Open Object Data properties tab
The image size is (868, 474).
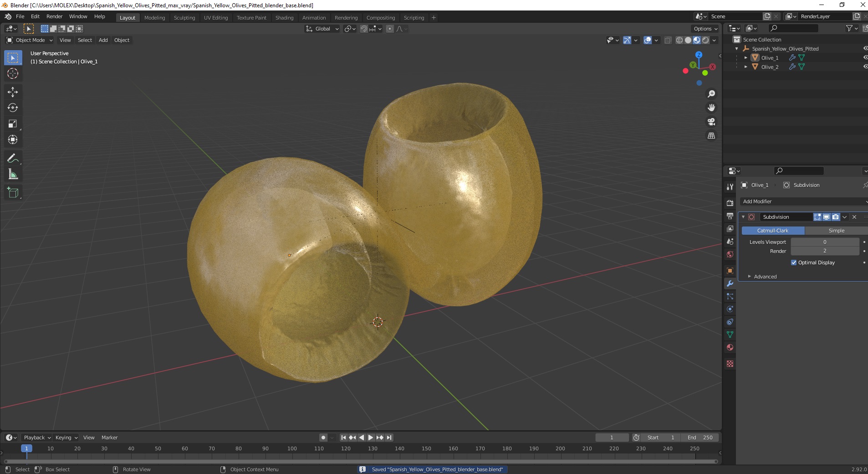730,335
